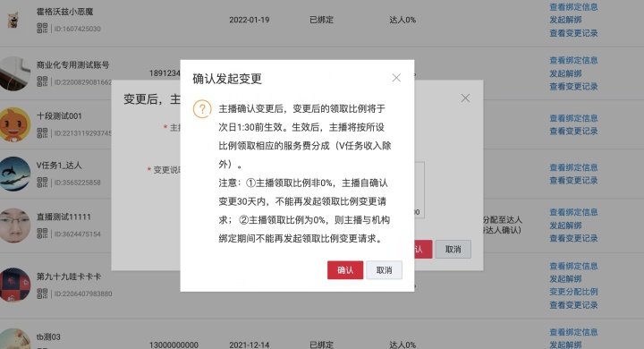Initiate unbinding for 第九十九哇卡卡卡
Image resolution: width=644 pixels, height=349 pixels.
(x=565, y=278)
